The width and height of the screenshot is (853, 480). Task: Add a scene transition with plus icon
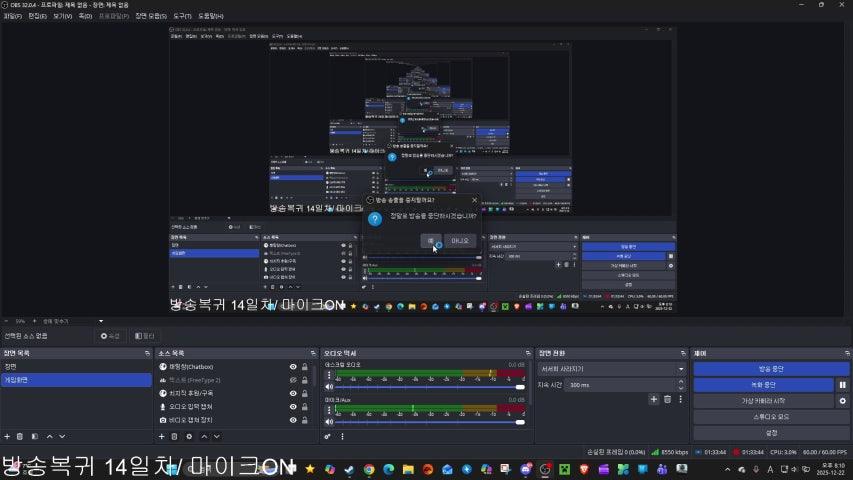[654, 399]
